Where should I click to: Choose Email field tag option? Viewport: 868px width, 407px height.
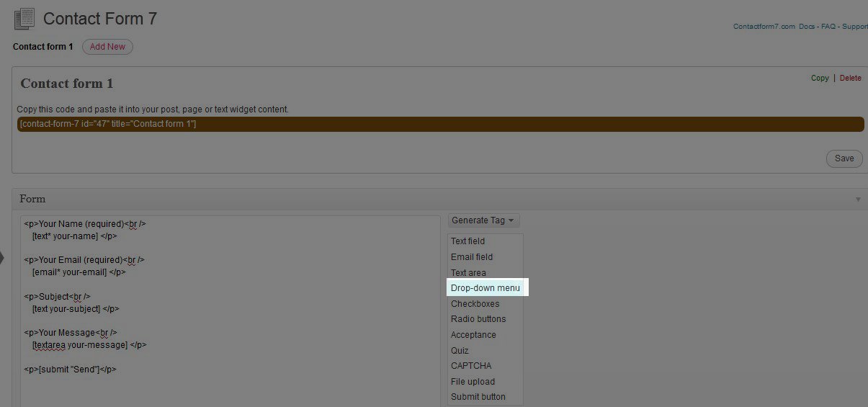coord(472,257)
